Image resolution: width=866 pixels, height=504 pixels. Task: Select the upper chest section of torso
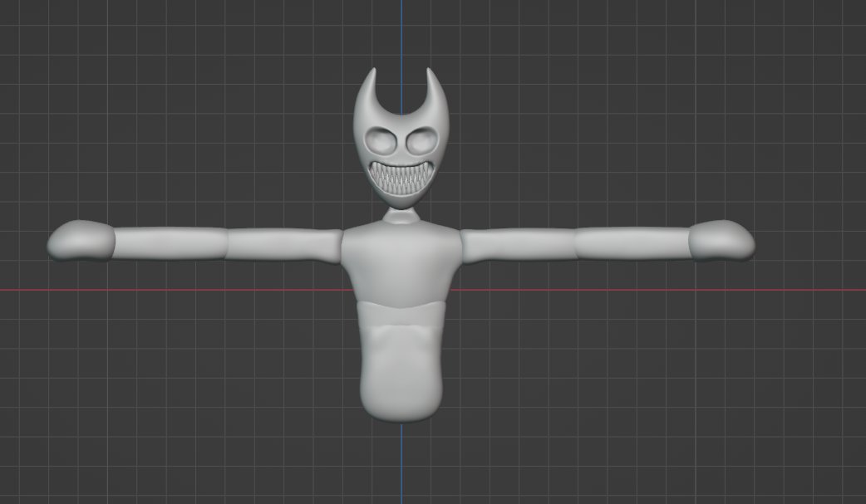pyautogui.click(x=401, y=263)
